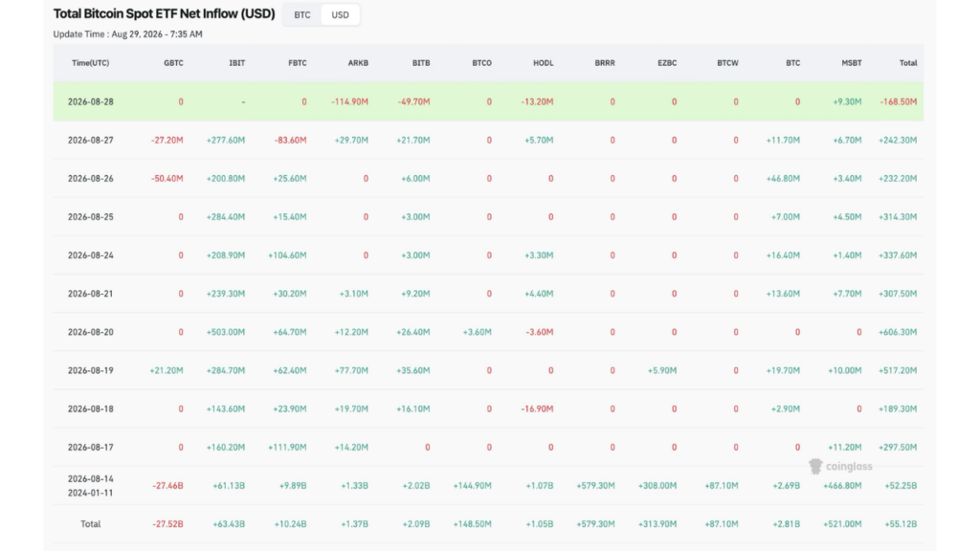Click the Total Bitcoin Spot ETF heading
Image resolution: width=980 pixels, height=551 pixels.
(x=164, y=13)
